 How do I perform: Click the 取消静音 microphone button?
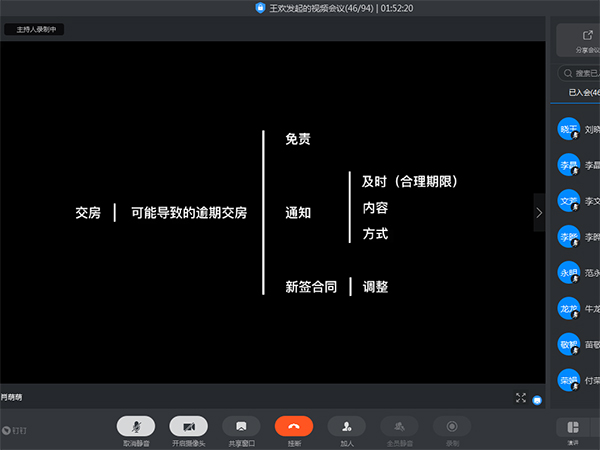click(x=135, y=427)
